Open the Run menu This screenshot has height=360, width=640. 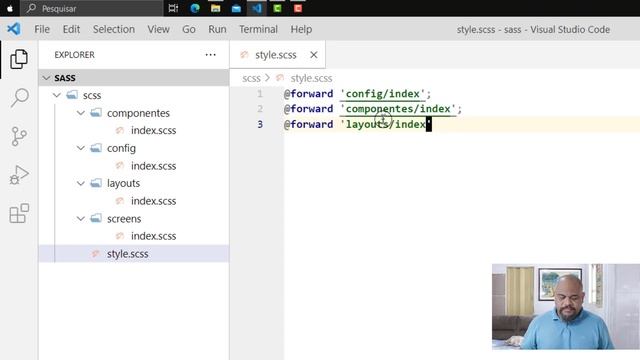(217, 29)
